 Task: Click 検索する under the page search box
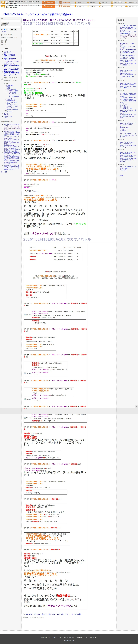pyautogui.click(x=5, y=23)
